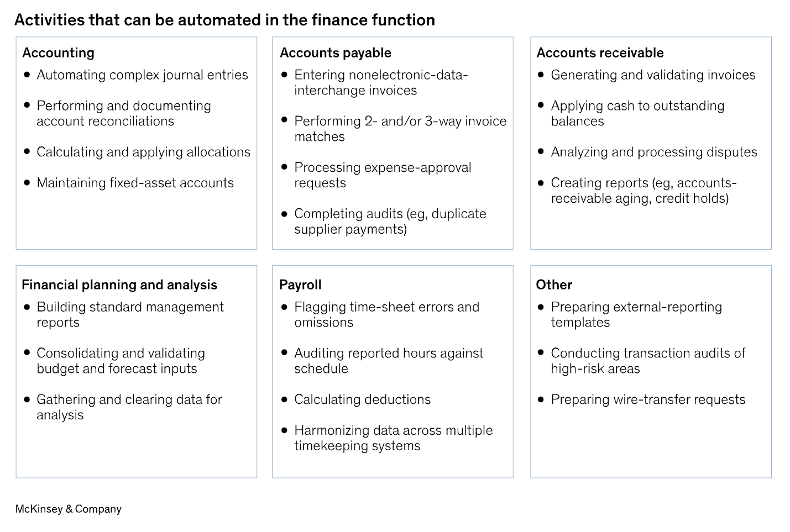
Task: Select 'Building standard management reports' item
Action: tap(130, 315)
